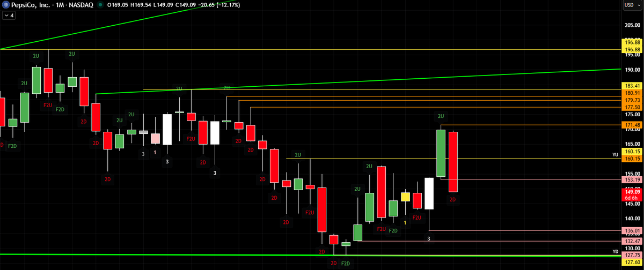Click the YU line label
Screen dimensions: 644x270
tap(616, 154)
